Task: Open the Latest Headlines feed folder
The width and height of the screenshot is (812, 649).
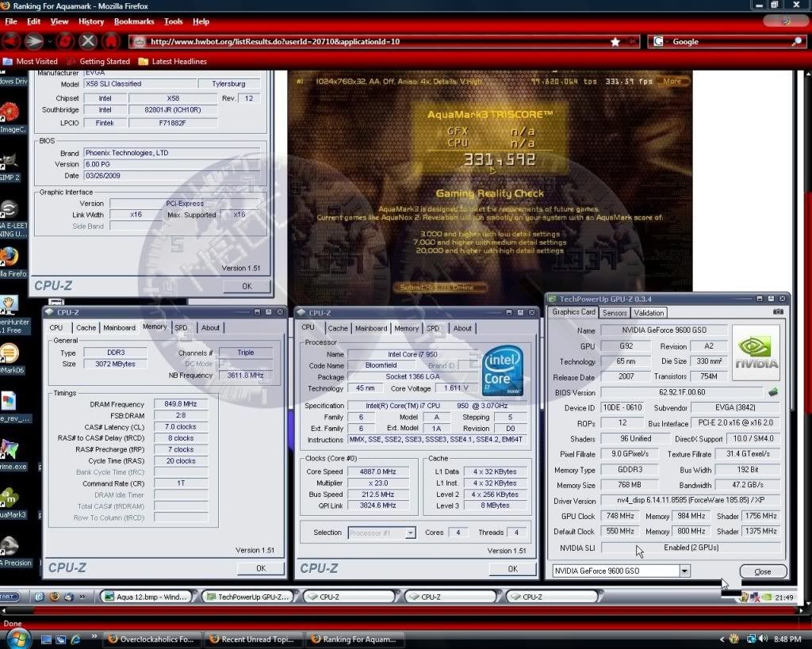Action: pyautogui.click(x=172, y=61)
